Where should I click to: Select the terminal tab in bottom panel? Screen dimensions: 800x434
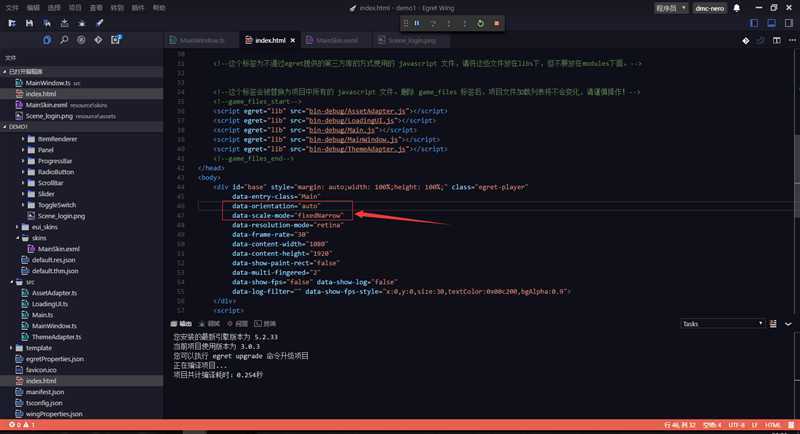(x=265, y=324)
